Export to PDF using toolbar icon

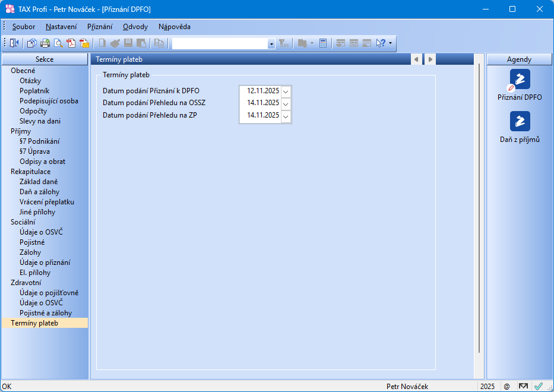click(71, 43)
